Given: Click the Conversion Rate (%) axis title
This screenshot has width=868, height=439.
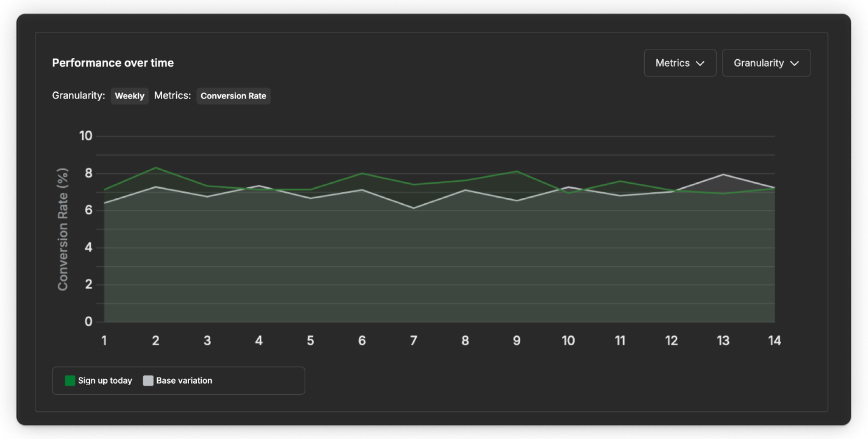Looking at the screenshot, I should click(62, 229).
